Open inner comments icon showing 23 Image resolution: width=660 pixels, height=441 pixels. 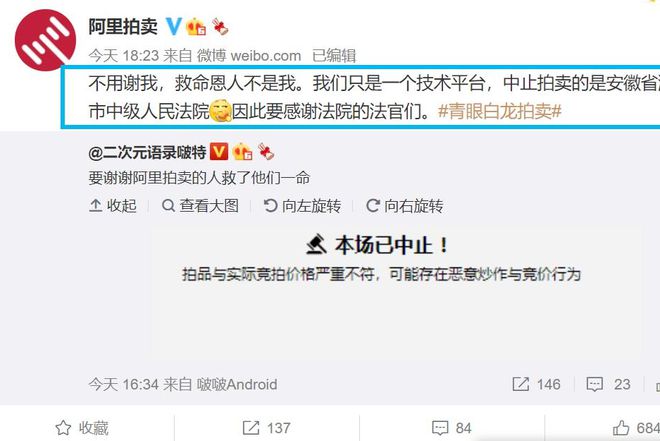coord(594,384)
